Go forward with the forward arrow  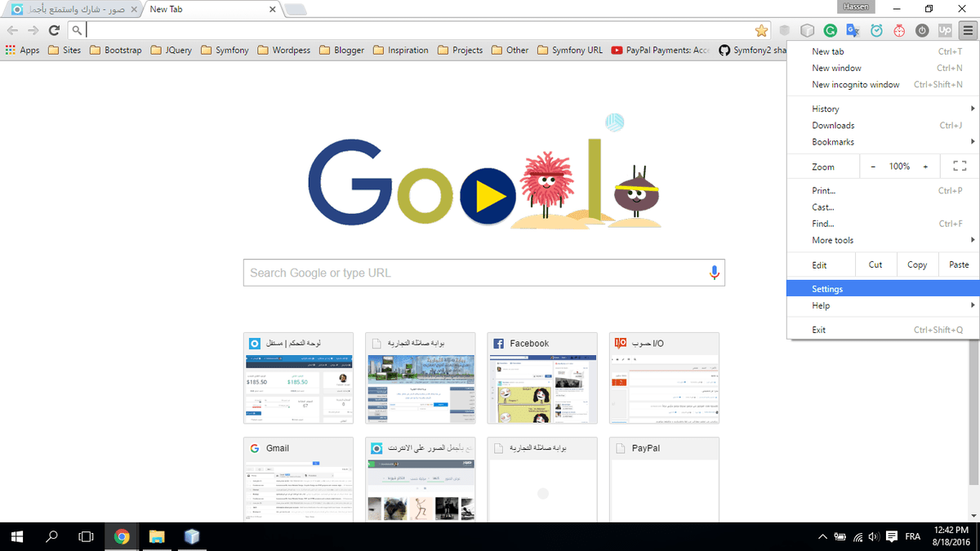tap(33, 30)
